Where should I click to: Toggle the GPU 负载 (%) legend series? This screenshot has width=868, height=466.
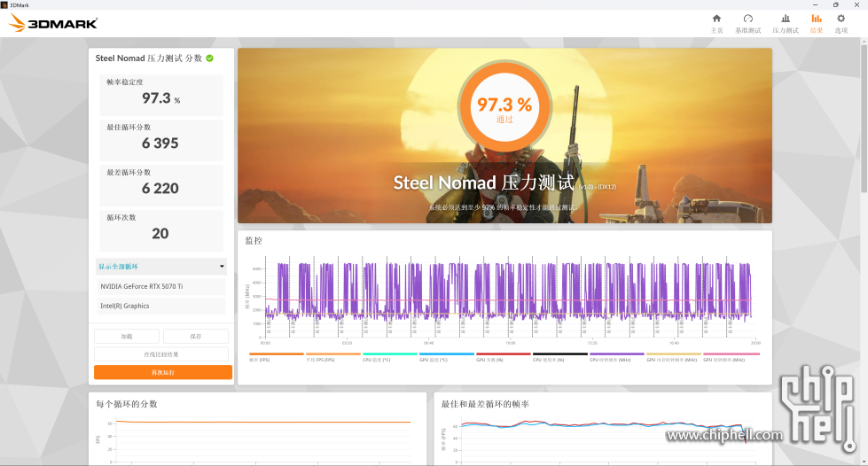point(504,357)
